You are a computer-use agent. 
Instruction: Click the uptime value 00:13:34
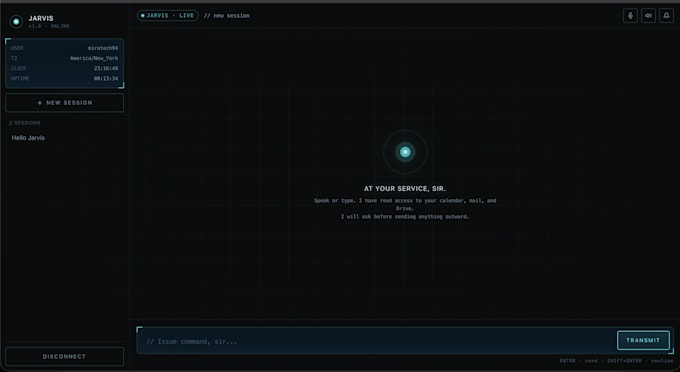click(106, 78)
